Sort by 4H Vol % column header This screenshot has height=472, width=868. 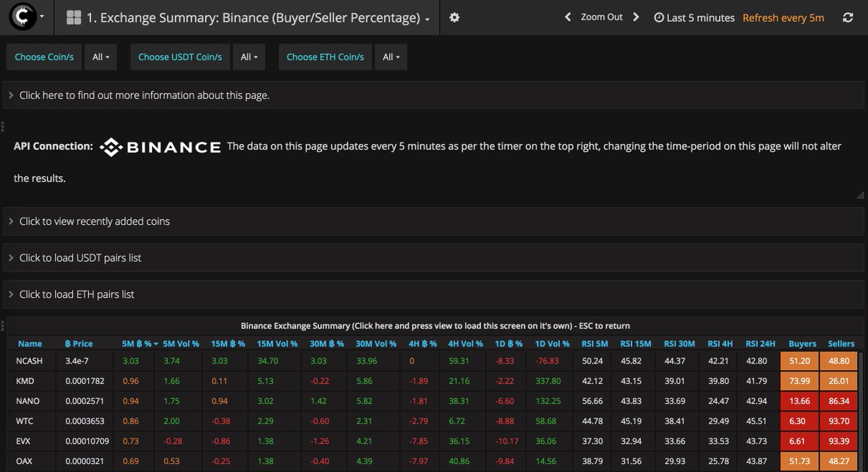[x=465, y=344]
